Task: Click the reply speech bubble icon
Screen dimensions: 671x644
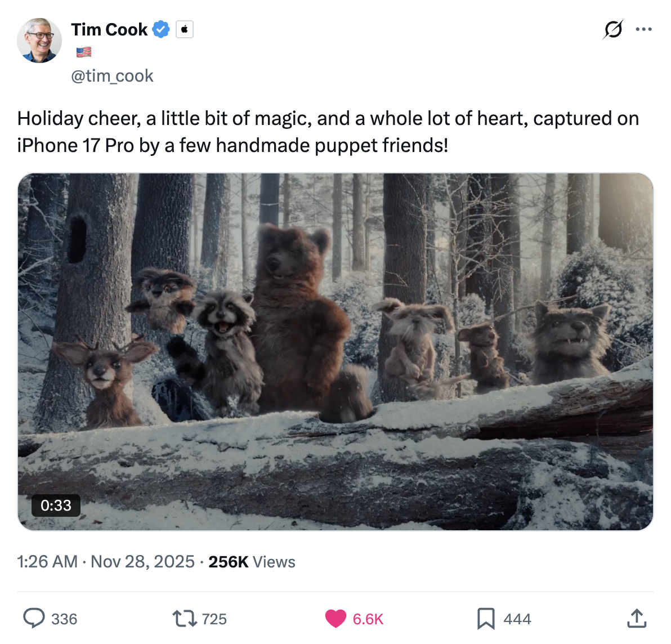Action: point(34,618)
